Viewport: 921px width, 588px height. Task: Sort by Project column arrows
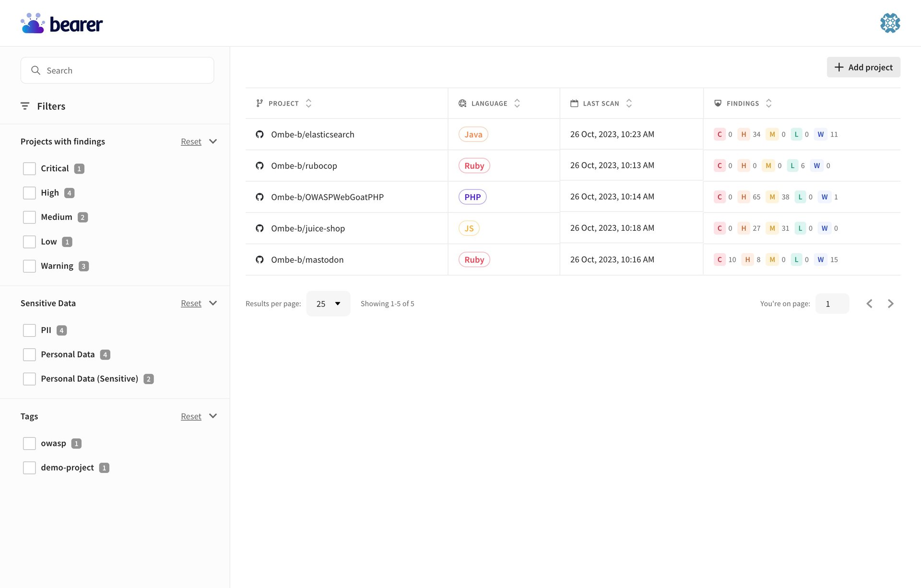308,103
